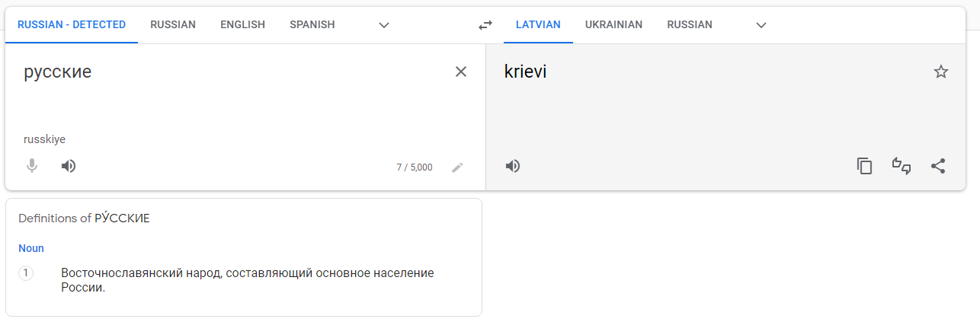Expand more source languages dropdown
The height and width of the screenshot is (322, 980).
pos(384,25)
